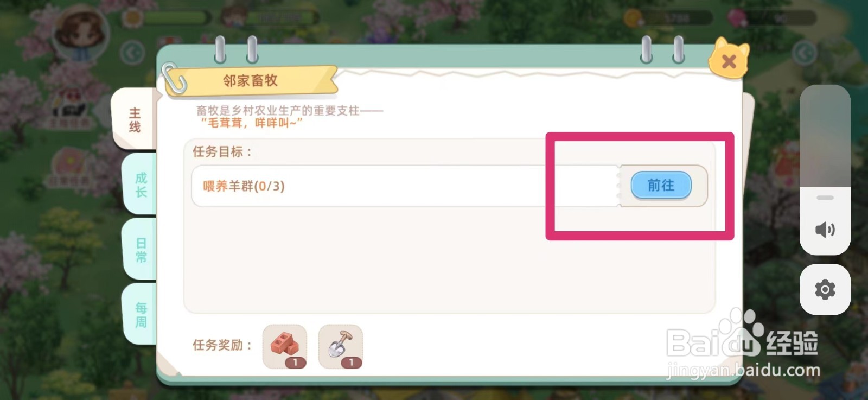Image resolution: width=868 pixels, height=400 pixels.
Task: Click the right green arrow near top
Action: tap(804, 53)
